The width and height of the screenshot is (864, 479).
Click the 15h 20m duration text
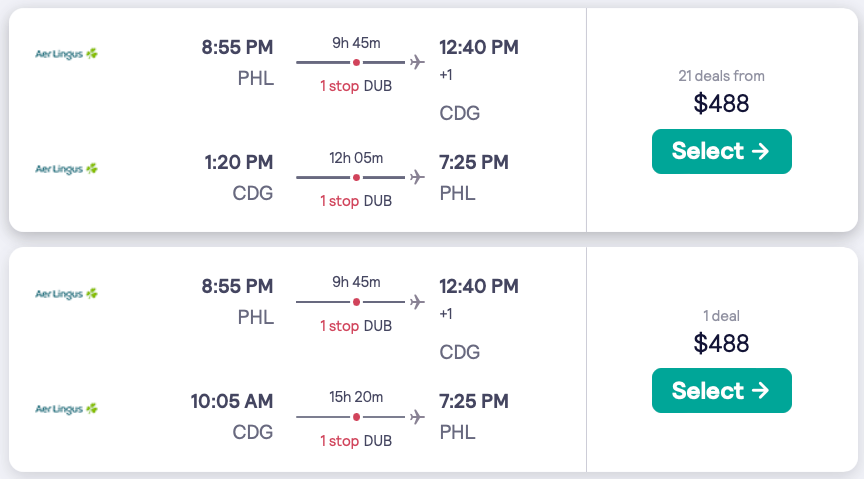(x=356, y=397)
